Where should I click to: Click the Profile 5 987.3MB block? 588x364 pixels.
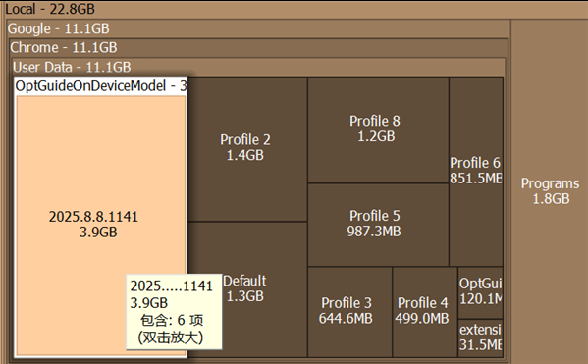[378, 225]
